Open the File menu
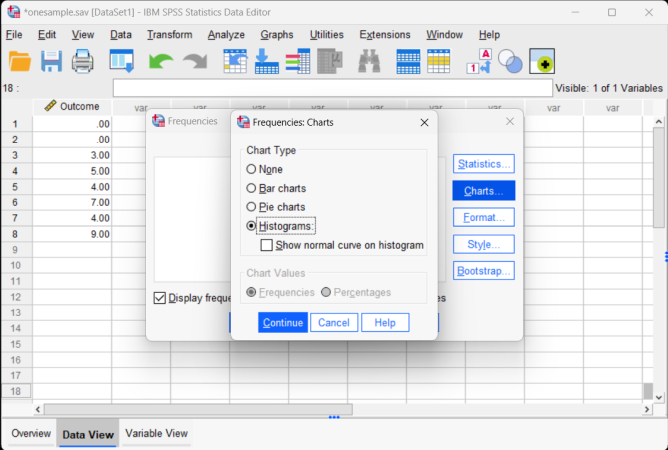The width and height of the screenshot is (668, 450). point(14,35)
